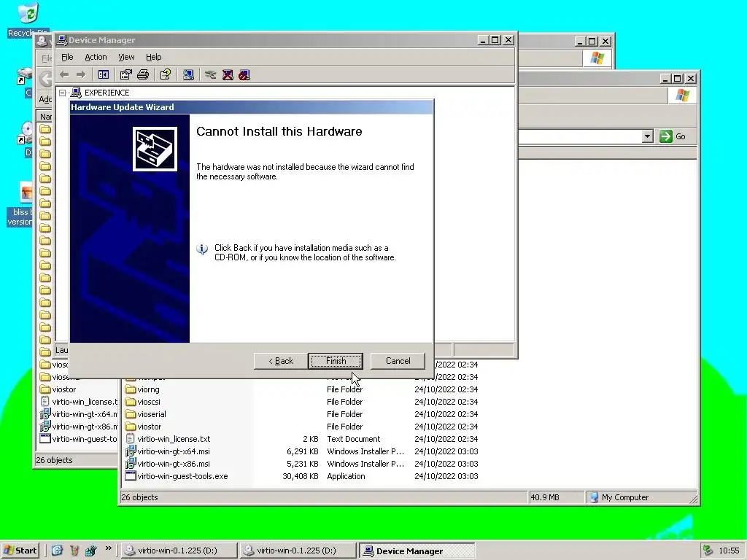
Task: Click the Disable device toolbar icon
Action: click(244, 75)
